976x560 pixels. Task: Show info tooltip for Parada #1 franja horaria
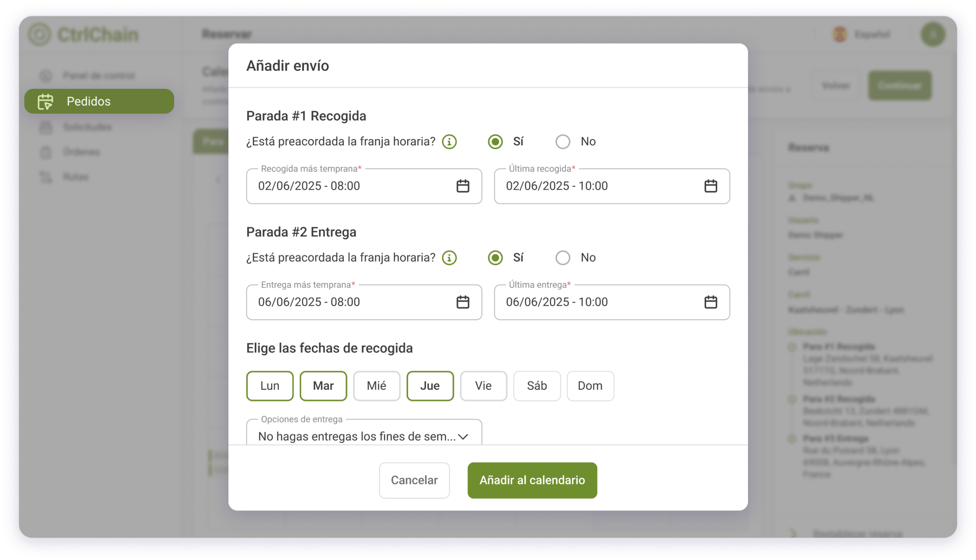(x=449, y=141)
